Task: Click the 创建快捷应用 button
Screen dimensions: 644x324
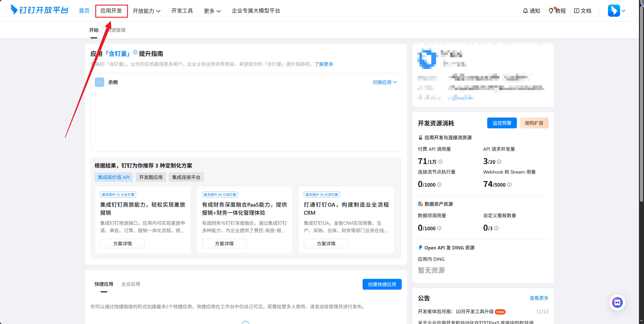Action: pos(382,284)
